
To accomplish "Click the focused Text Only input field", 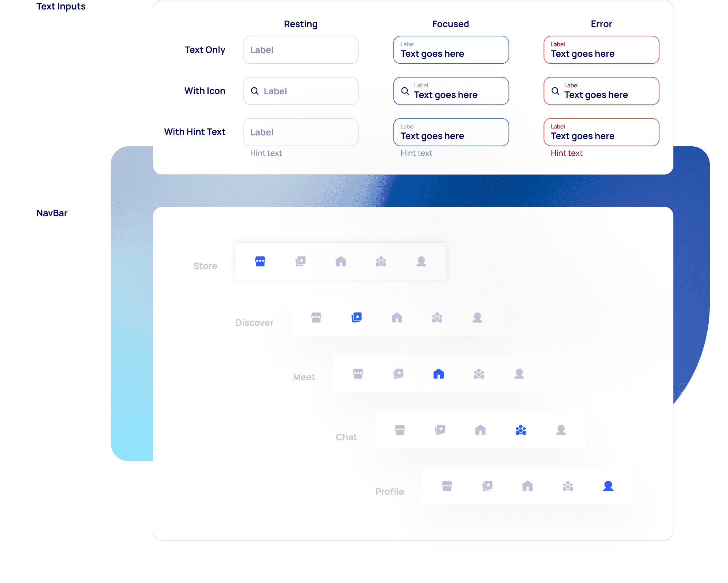I will click(x=451, y=50).
